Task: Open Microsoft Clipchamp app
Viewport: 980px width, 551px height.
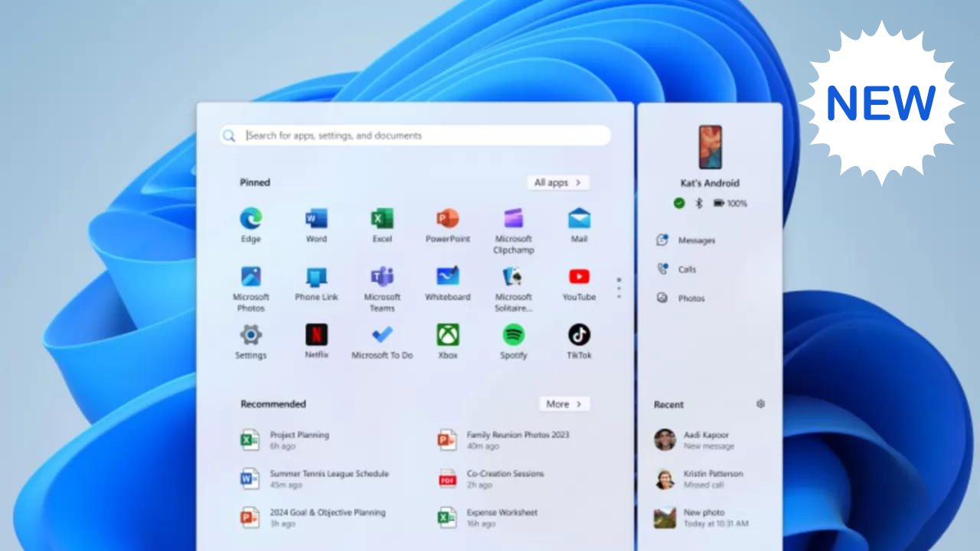Action: pyautogui.click(x=514, y=230)
